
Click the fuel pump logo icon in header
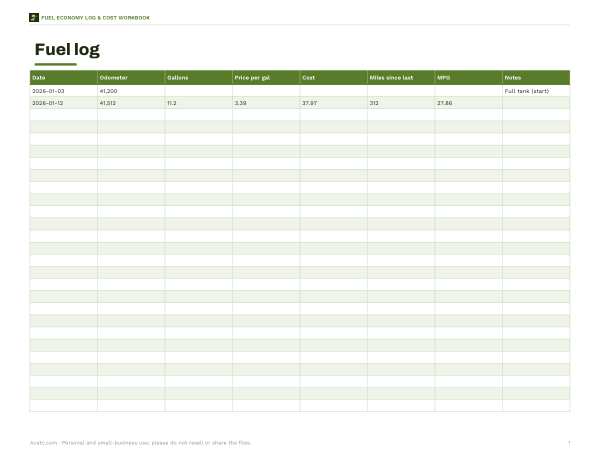(x=34, y=18)
